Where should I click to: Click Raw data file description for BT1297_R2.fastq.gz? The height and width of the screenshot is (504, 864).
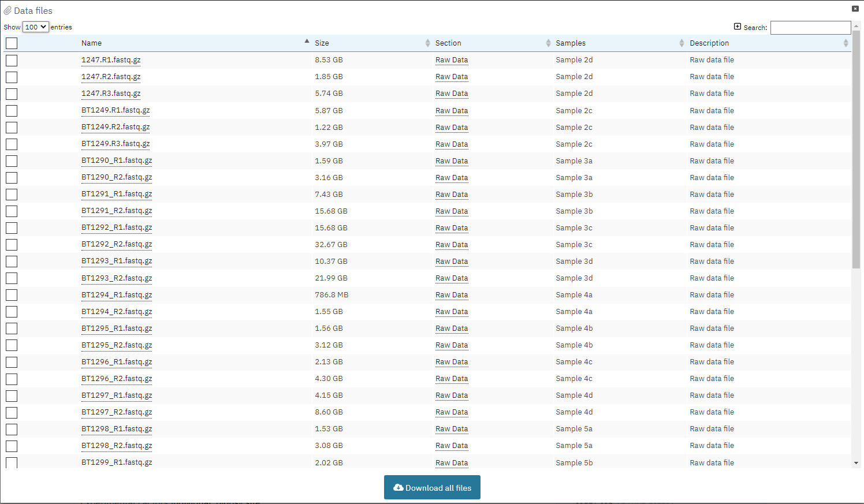tap(712, 412)
